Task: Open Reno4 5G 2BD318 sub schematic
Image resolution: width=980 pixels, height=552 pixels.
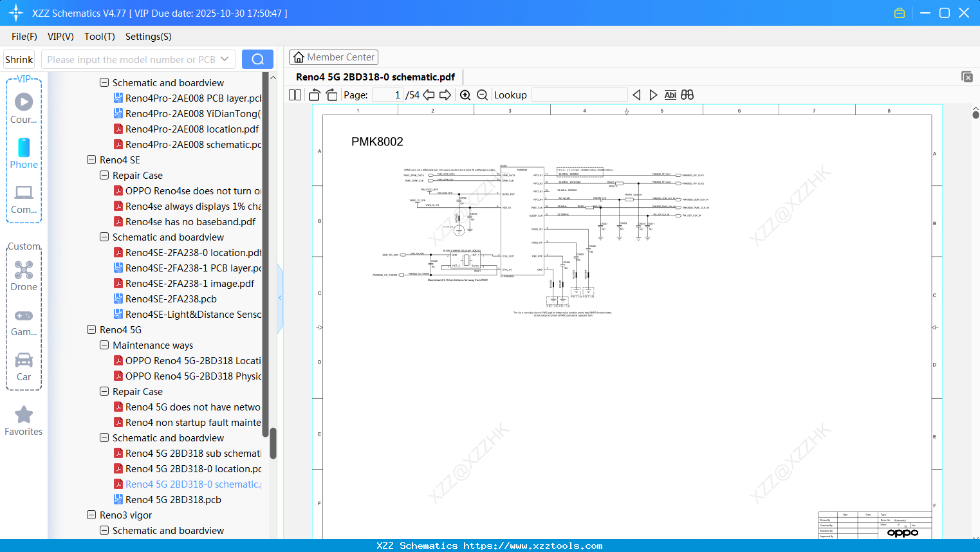Action: pos(187,454)
